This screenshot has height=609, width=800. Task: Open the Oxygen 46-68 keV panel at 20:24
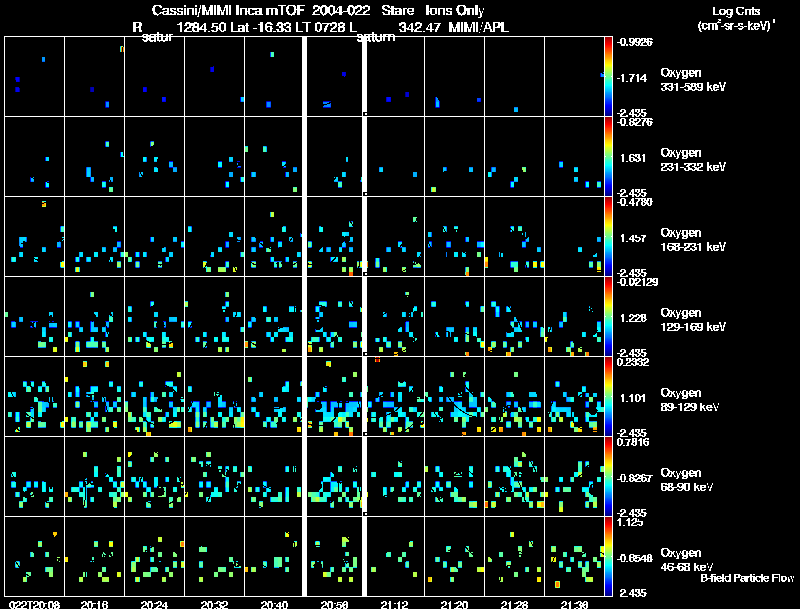pyautogui.click(x=155, y=556)
